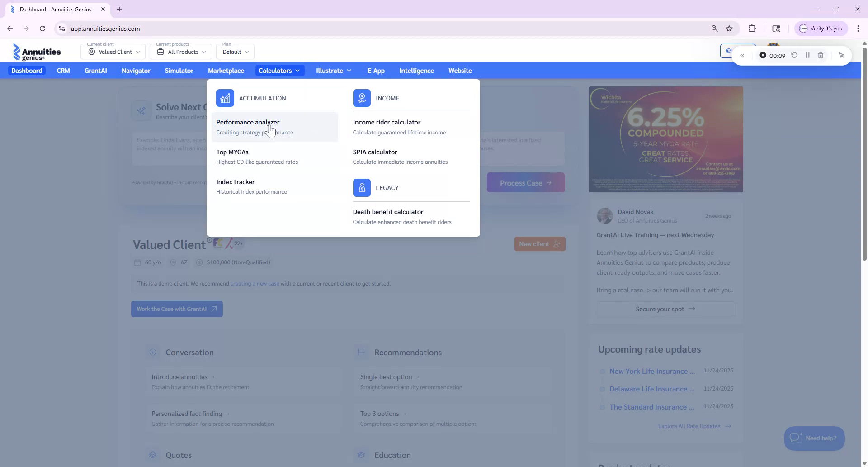Image resolution: width=868 pixels, height=467 pixels.
Task: Click the Process Case button
Action: click(x=526, y=182)
